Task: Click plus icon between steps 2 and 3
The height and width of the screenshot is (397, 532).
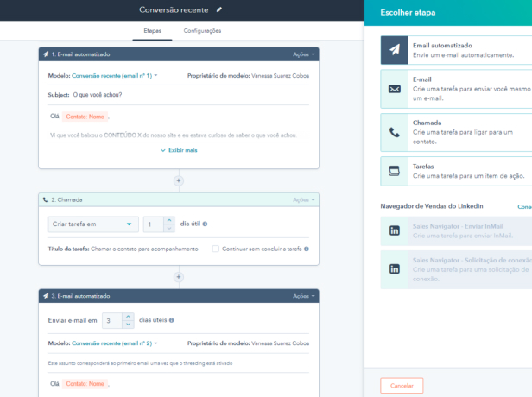Action: (179, 277)
